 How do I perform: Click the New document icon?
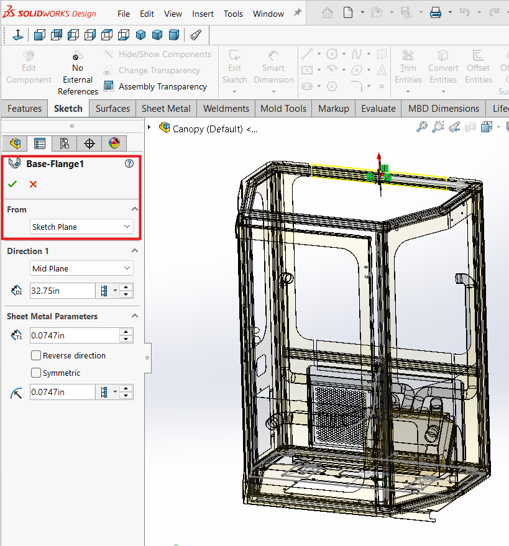click(x=348, y=13)
